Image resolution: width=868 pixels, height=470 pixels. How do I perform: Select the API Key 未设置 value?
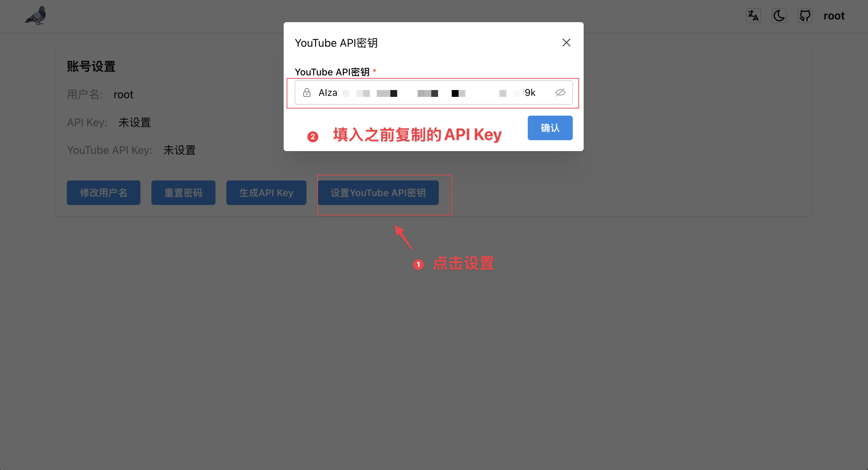point(135,122)
